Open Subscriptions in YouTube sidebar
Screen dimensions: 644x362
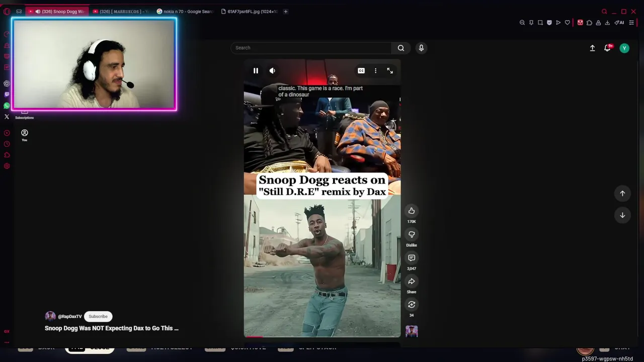coord(24,116)
